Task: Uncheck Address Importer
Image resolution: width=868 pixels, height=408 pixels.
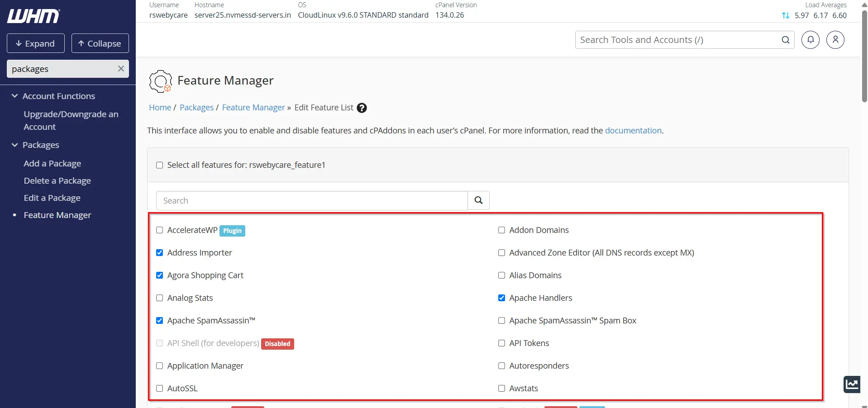Action: pyautogui.click(x=159, y=253)
